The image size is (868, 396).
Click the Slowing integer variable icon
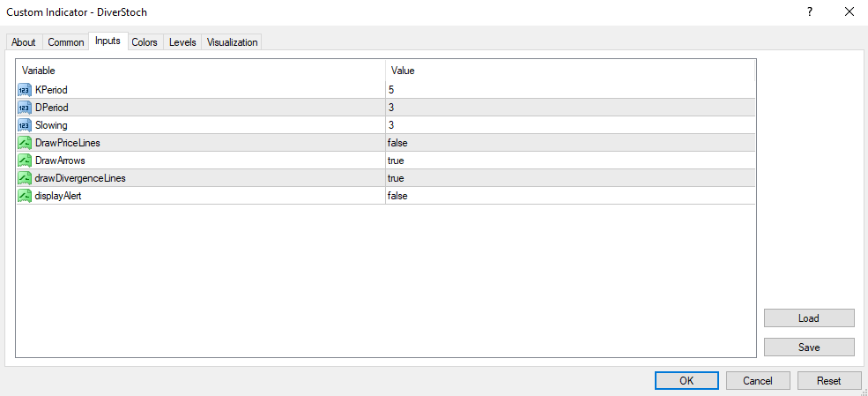25,125
